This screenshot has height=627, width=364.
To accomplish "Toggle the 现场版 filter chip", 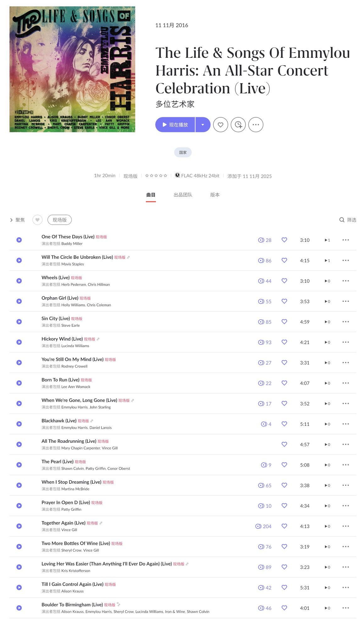I will (59, 220).
